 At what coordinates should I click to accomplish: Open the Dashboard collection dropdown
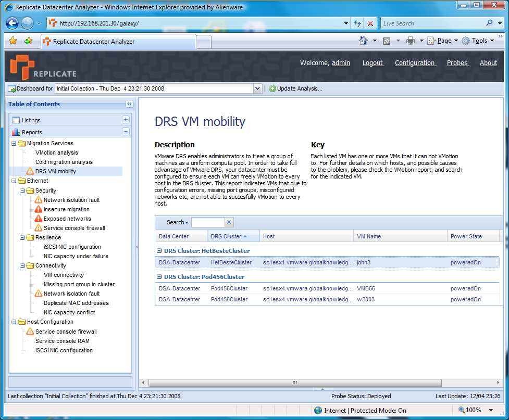257,88
